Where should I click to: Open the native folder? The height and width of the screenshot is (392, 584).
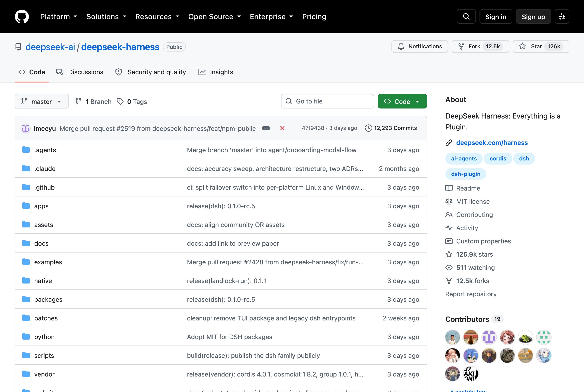(x=43, y=281)
